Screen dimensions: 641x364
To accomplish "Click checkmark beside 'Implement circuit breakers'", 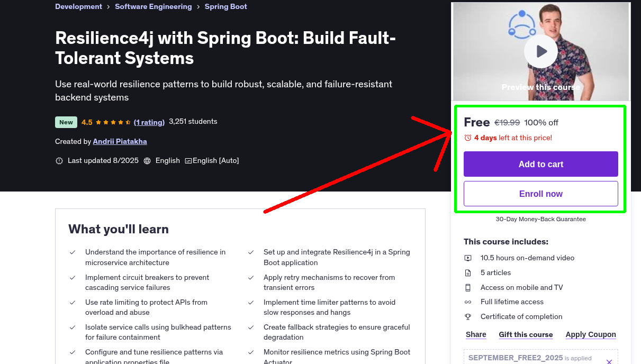I will click(x=73, y=278).
